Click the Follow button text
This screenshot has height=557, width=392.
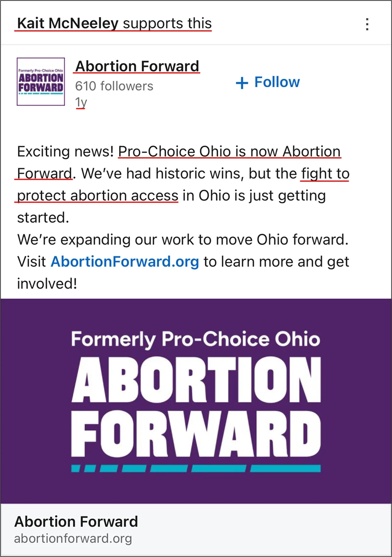(x=277, y=82)
